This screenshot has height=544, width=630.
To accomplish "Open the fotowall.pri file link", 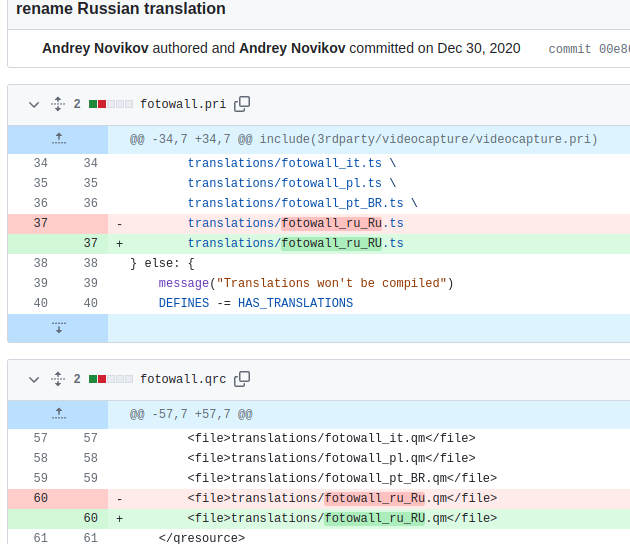I will pyautogui.click(x=183, y=103).
